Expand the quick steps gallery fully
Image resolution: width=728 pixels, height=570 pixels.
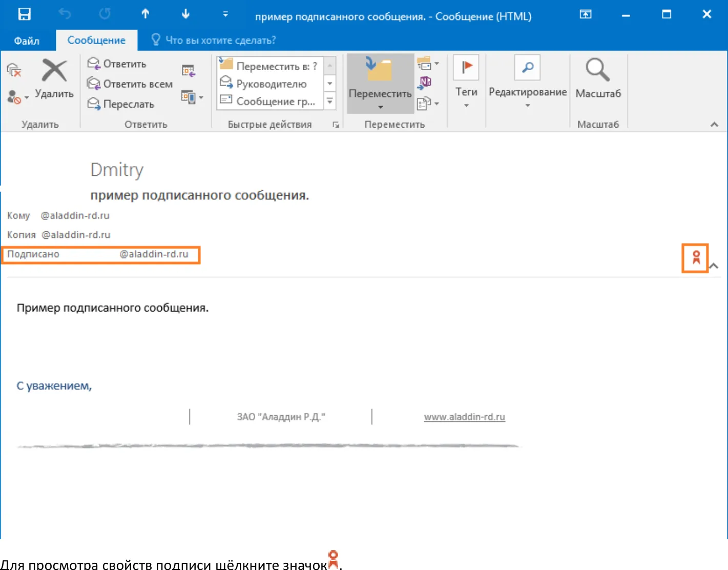coord(330,101)
